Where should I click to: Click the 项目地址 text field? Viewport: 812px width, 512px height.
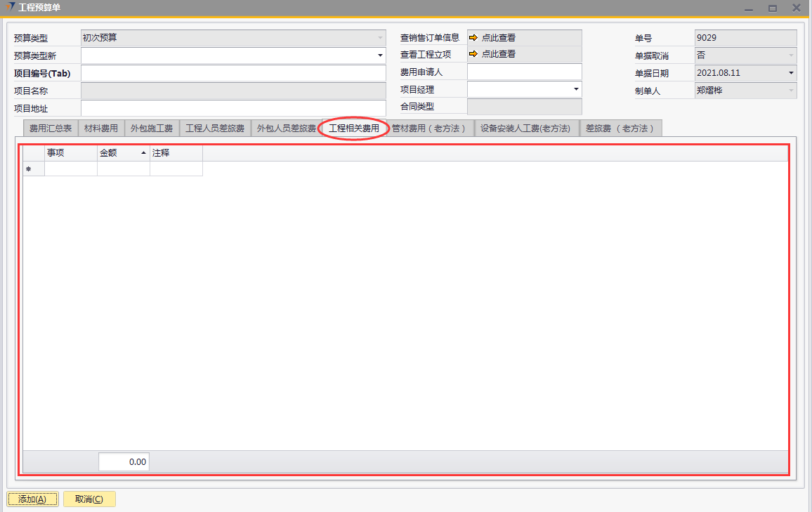(233, 108)
